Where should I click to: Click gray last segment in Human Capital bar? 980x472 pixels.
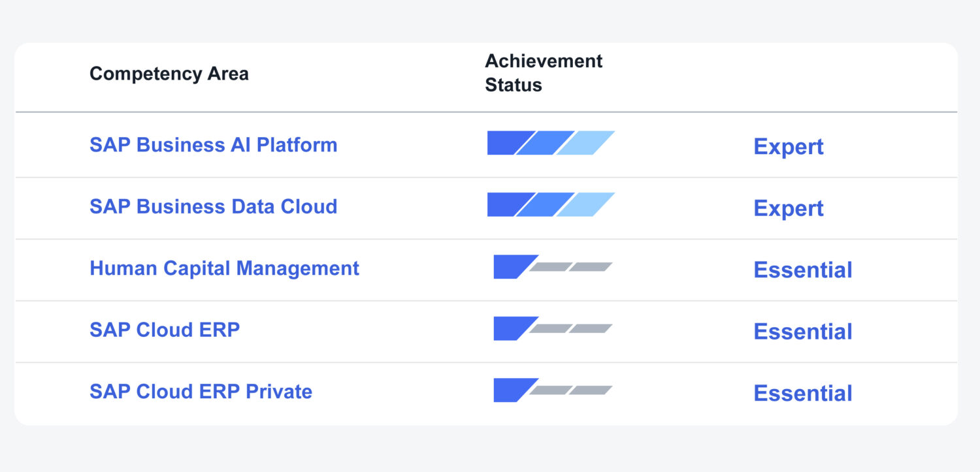tap(591, 266)
